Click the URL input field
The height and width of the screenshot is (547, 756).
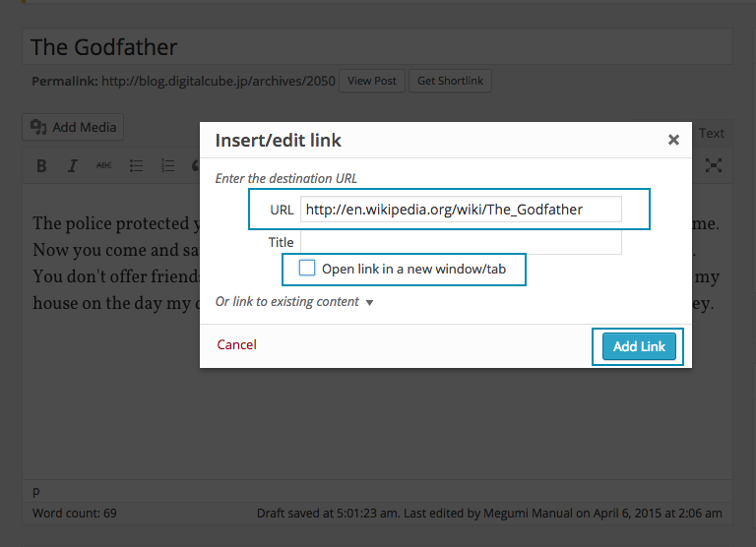tap(461, 210)
